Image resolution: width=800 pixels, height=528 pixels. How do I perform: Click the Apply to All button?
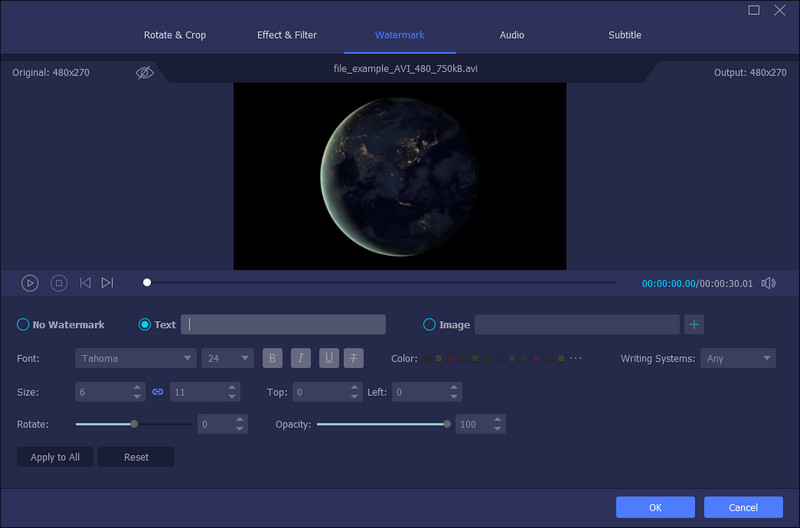55,457
